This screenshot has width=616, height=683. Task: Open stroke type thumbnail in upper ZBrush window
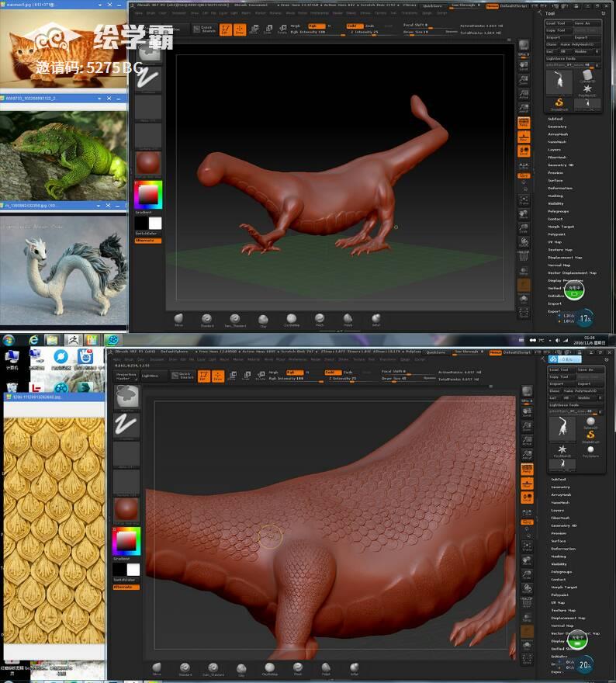tap(148, 80)
